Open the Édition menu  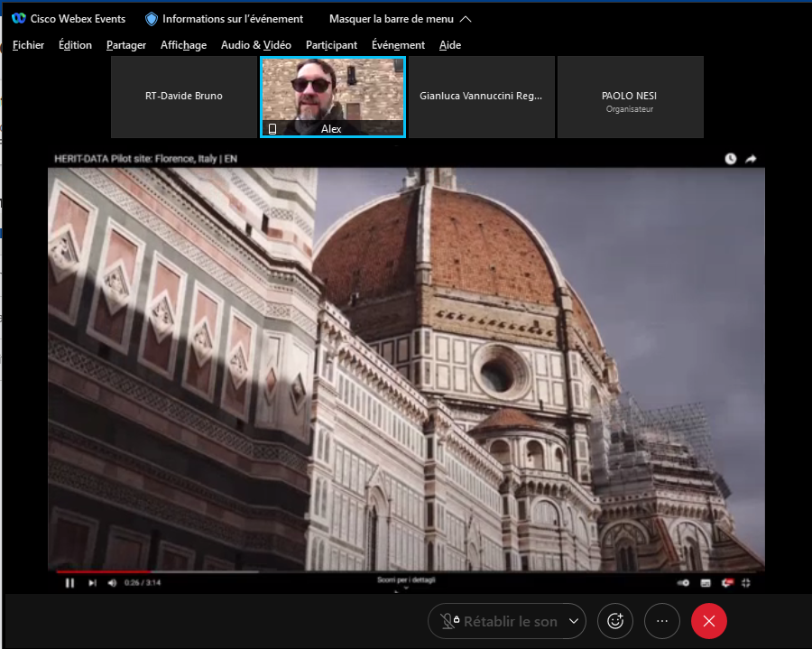(75, 45)
